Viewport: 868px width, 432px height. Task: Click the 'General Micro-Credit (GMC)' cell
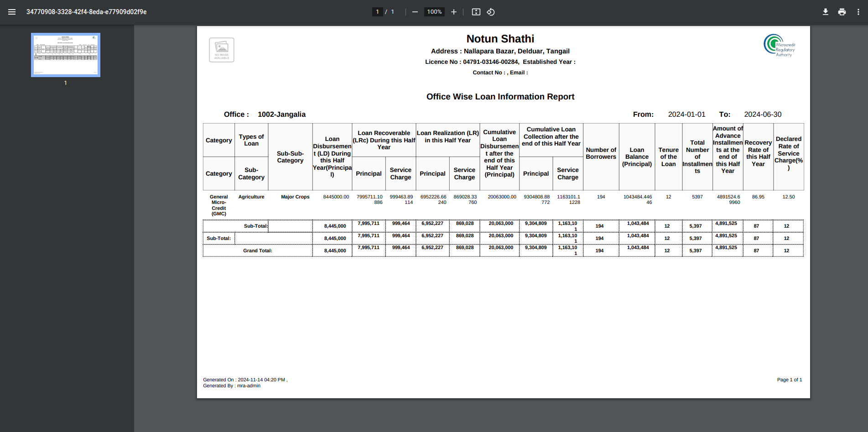tap(219, 205)
